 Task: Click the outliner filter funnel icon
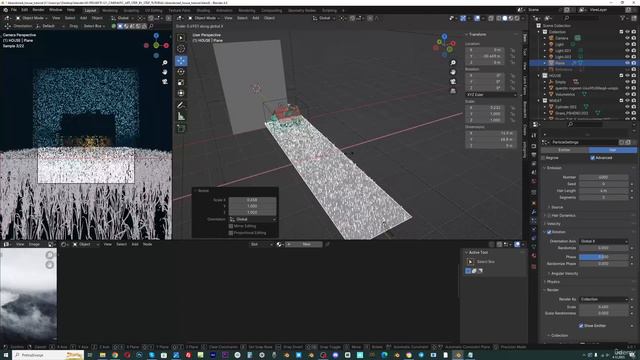tap(622, 18)
